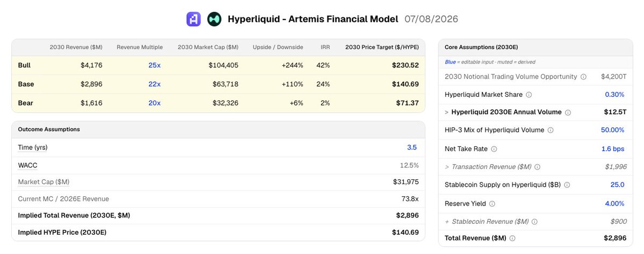Click info icon next to Stablecoin Supply on Hyperliquid

(x=567, y=185)
